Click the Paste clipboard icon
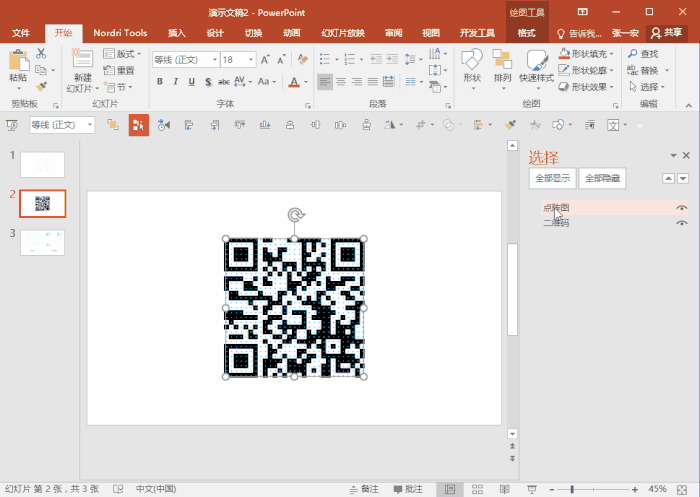 tap(19, 60)
